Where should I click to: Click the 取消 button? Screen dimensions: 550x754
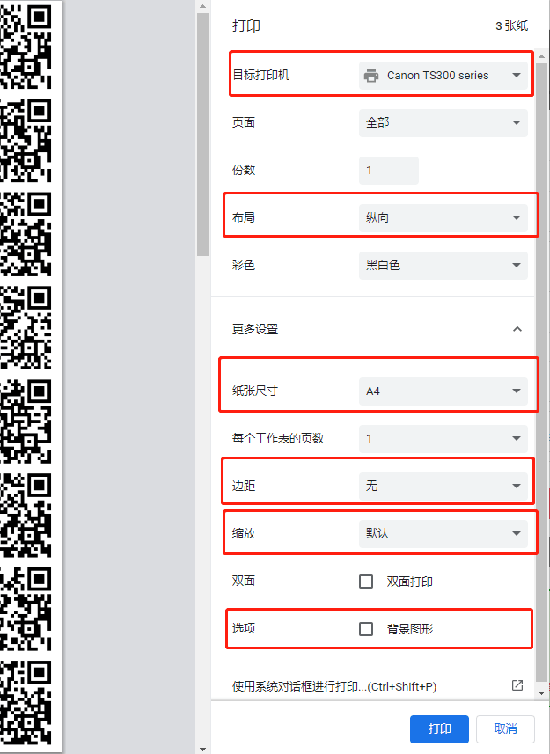tap(505, 729)
